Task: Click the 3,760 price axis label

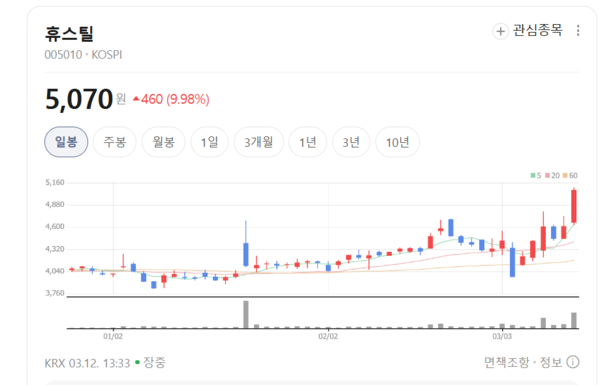Action: tap(55, 293)
